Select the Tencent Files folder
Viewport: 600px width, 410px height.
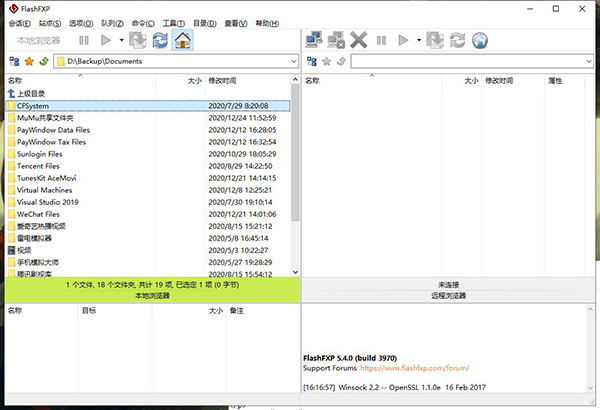pyautogui.click(x=148, y=166)
